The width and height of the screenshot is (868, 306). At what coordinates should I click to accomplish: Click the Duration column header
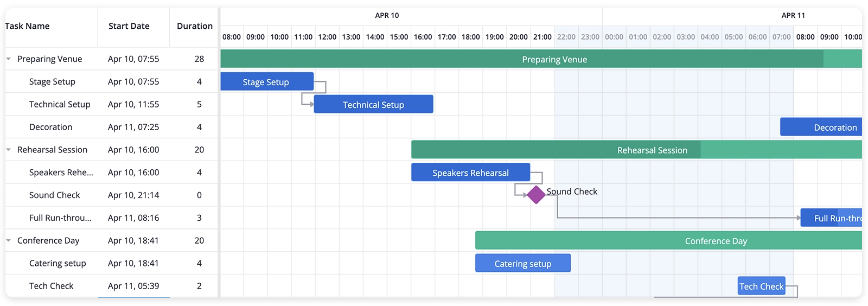click(195, 26)
